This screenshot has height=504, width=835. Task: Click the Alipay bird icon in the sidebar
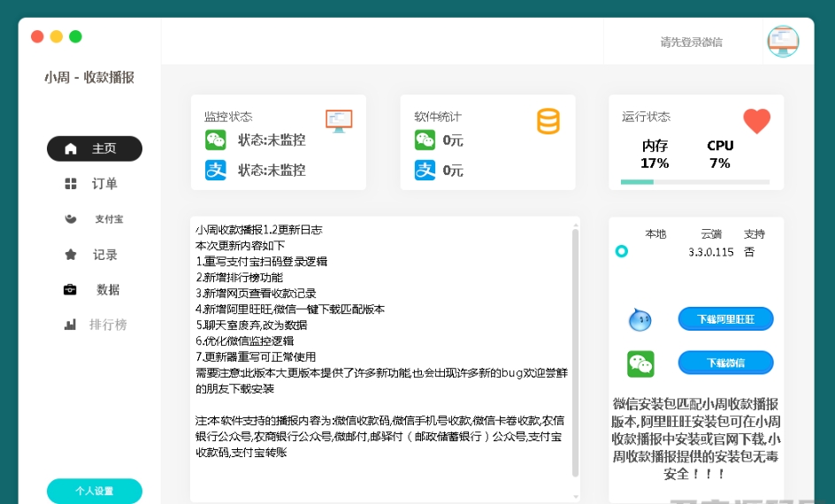(70, 218)
